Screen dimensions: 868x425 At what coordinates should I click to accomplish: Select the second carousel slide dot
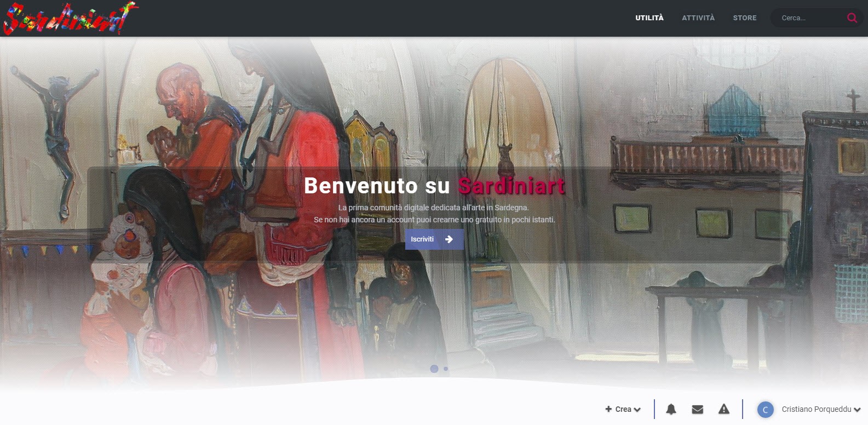pos(446,369)
